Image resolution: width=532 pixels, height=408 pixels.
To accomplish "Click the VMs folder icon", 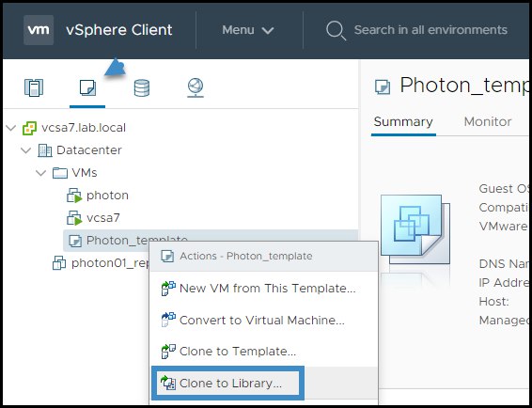I will point(60,173).
